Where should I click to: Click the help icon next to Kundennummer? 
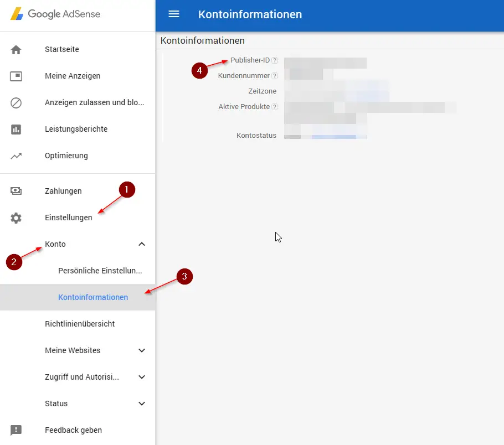(275, 76)
